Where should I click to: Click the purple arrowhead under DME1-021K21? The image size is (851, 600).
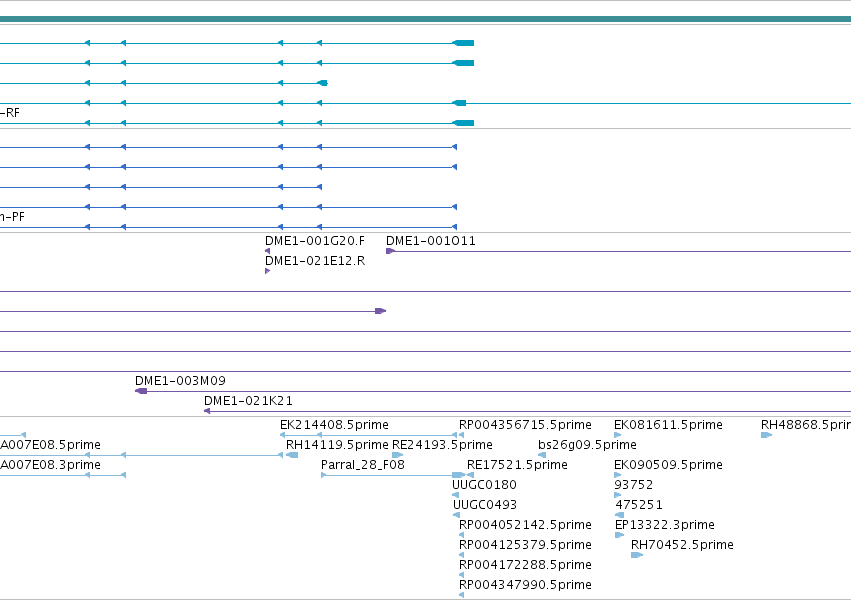[207, 411]
